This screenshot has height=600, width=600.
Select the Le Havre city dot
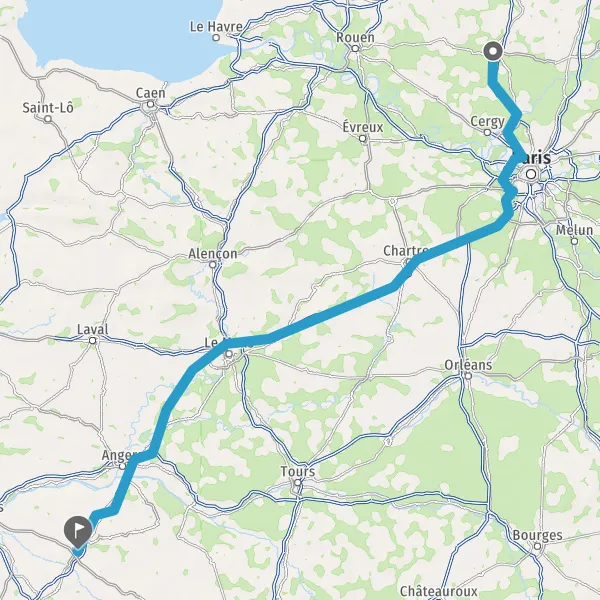[216, 38]
